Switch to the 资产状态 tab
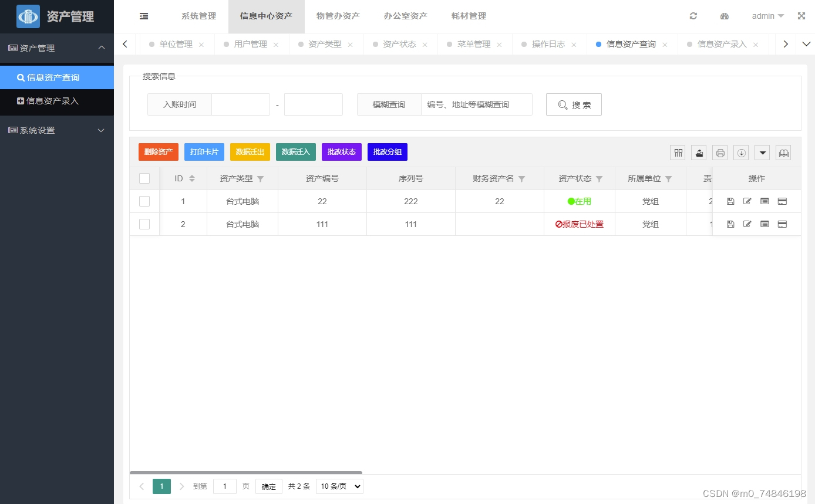 point(399,44)
